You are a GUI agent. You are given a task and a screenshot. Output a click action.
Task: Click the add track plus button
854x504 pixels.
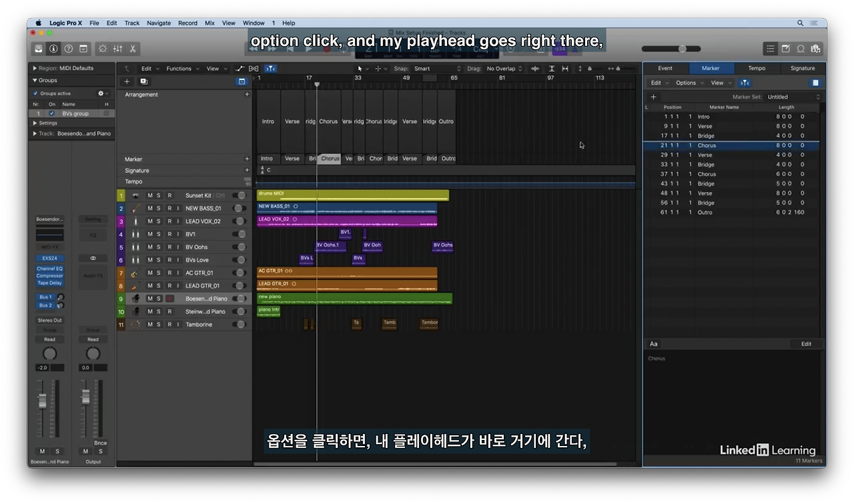(127, 81)
